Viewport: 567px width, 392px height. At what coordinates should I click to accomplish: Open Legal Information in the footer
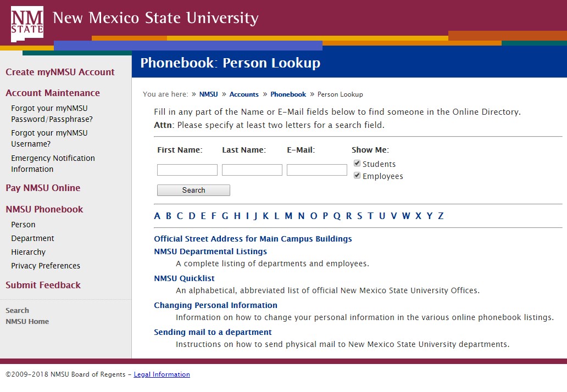pyautogui.click(x=162, y=374)
